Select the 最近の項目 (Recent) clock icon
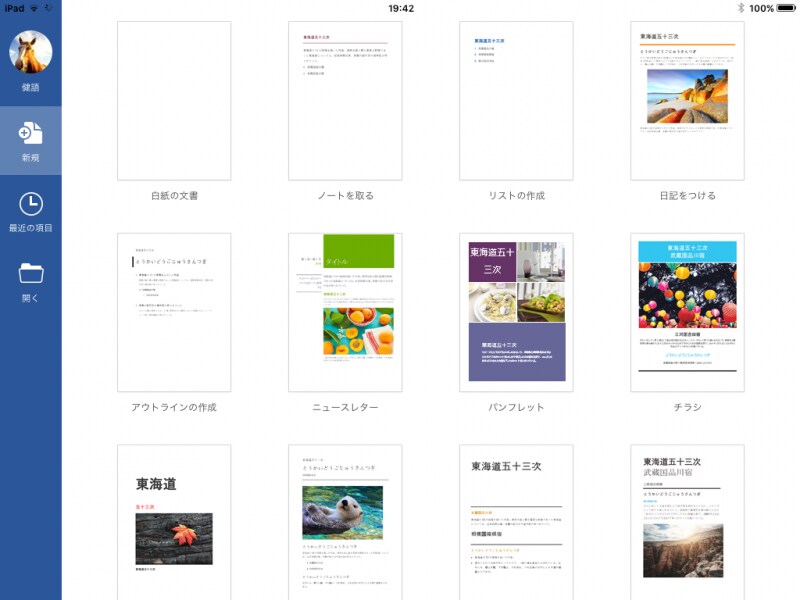The width and height of the screenshot is (800, 600). [30, 205]
